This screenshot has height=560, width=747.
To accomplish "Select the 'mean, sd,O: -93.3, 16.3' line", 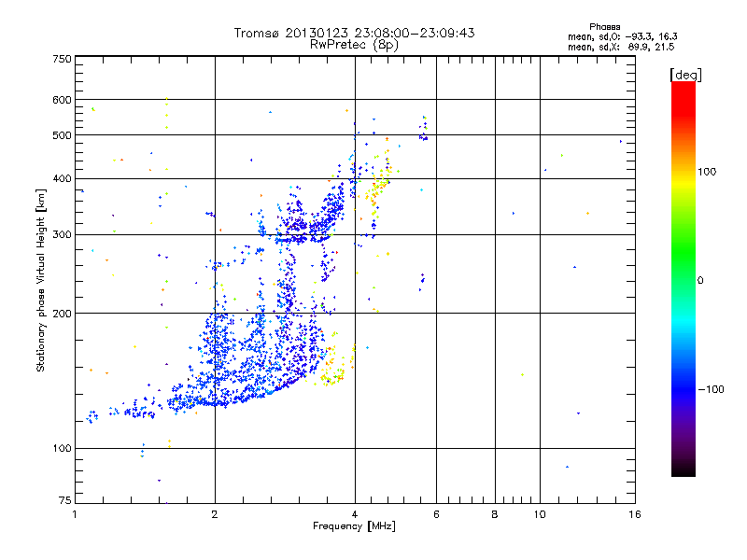I will pos(622,36).
